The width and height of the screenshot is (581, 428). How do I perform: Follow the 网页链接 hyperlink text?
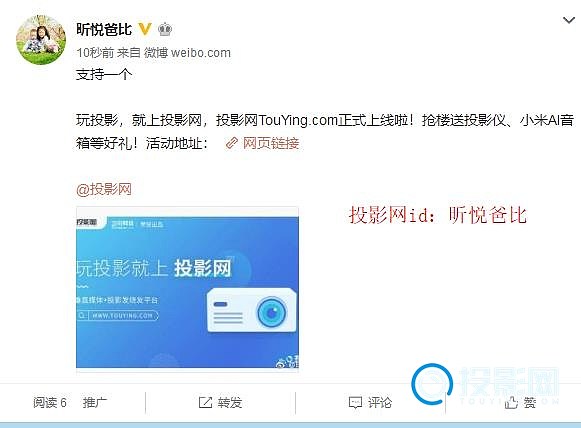pyautogui.click(x=271, y=143)
